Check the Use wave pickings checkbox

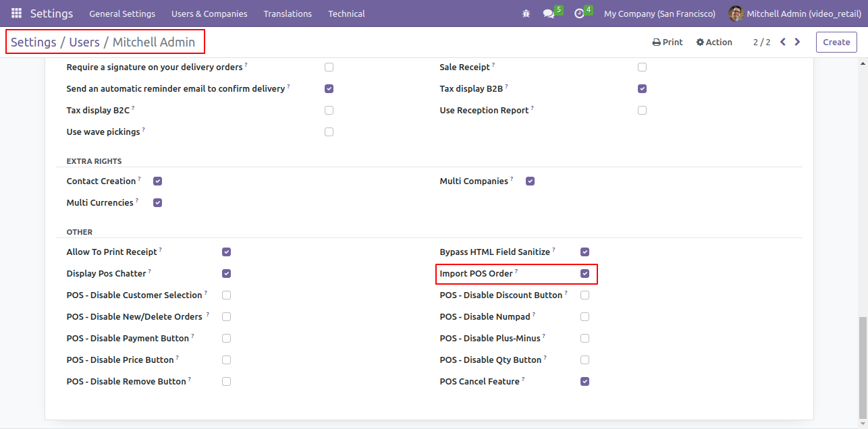(x=329, y=132)
